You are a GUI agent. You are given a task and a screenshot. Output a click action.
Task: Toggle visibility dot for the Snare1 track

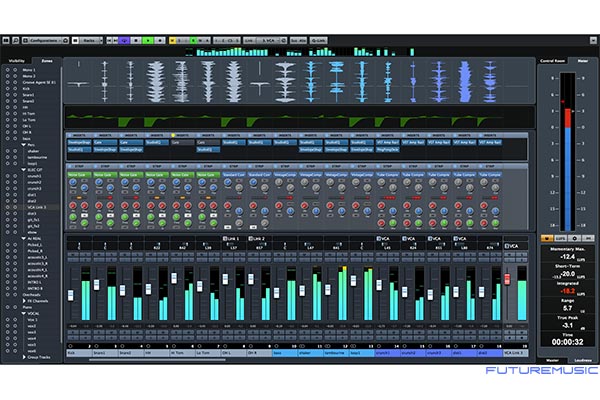(x=7, y=95)
